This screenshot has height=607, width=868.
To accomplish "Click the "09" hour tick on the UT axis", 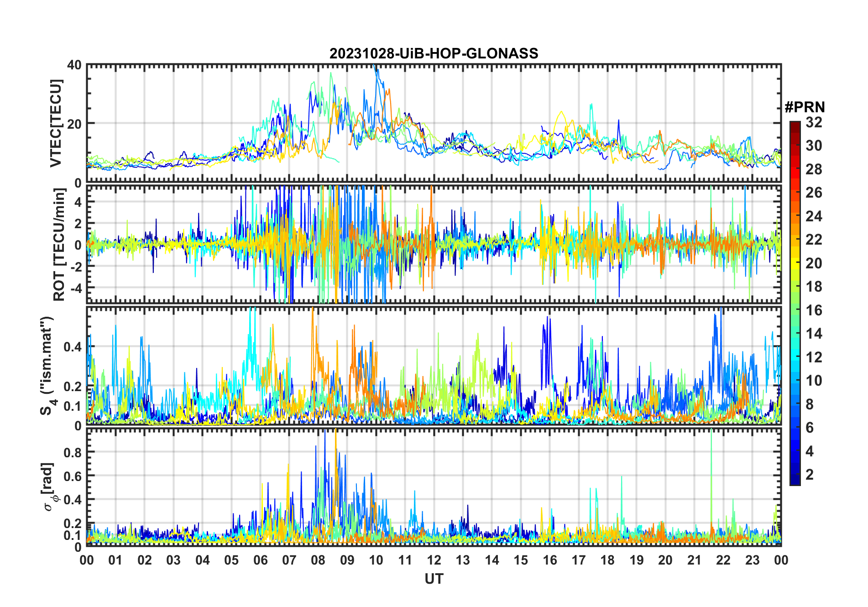I will pyautogui.click(x=347, y=560).
